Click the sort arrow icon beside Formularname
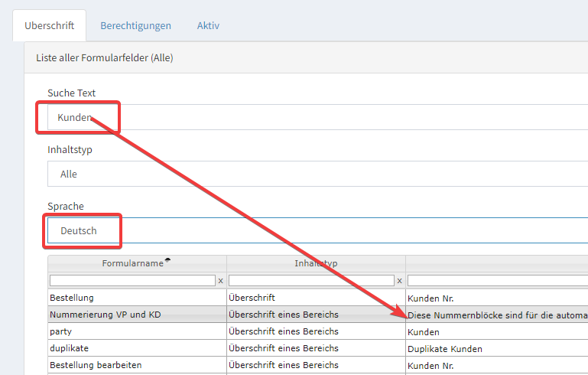The width and height of the screenshot is (588, 375). [167, 262]
